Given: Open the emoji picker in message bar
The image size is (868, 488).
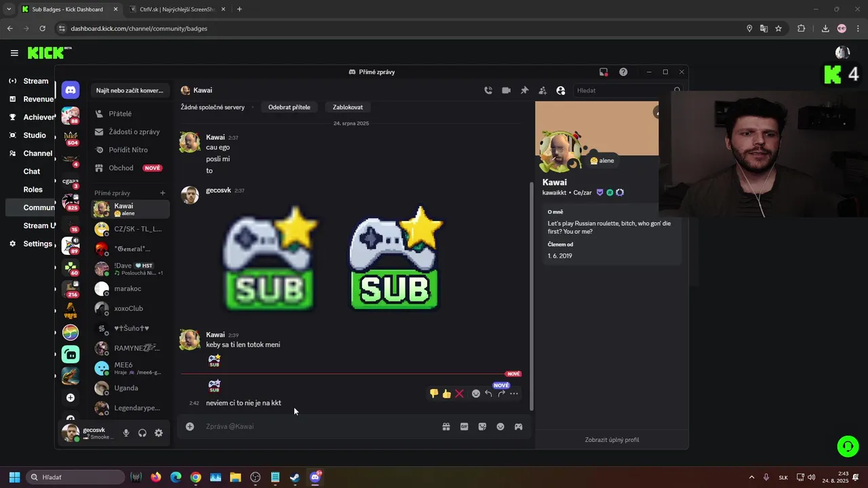Looking at the screenshot, I should tap(500, 426).
